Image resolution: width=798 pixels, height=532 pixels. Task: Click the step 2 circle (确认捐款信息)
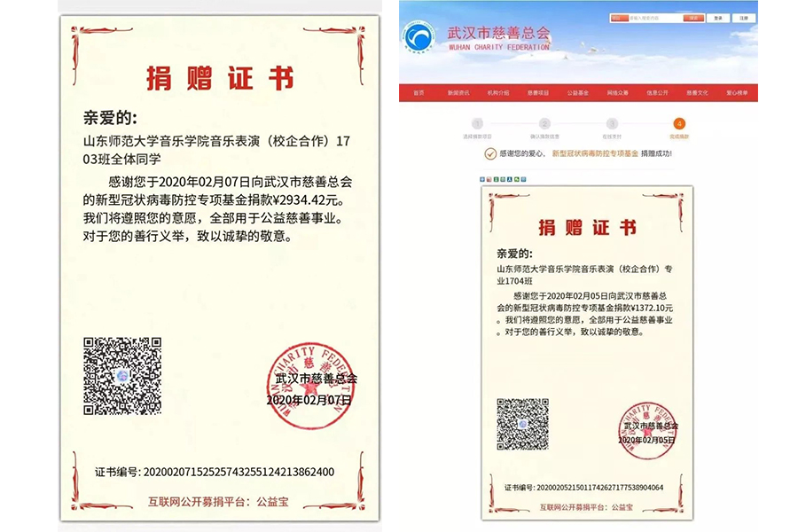(544, 124)
